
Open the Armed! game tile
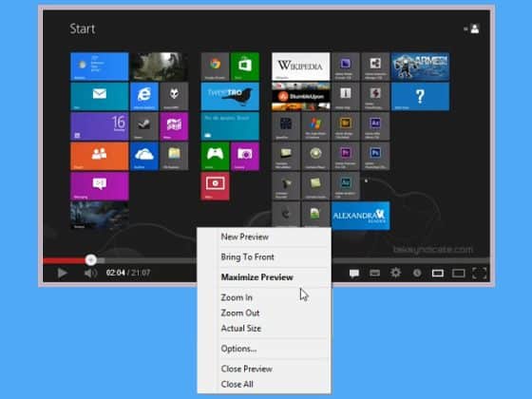pyautogui.click(x=420, y=66)
